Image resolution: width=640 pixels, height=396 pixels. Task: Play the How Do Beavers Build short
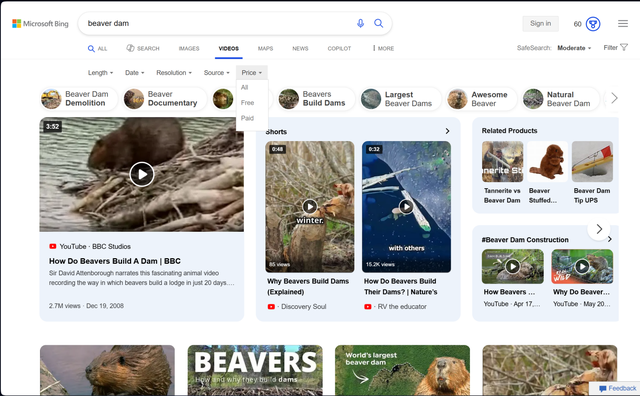[x=406, y=207]
